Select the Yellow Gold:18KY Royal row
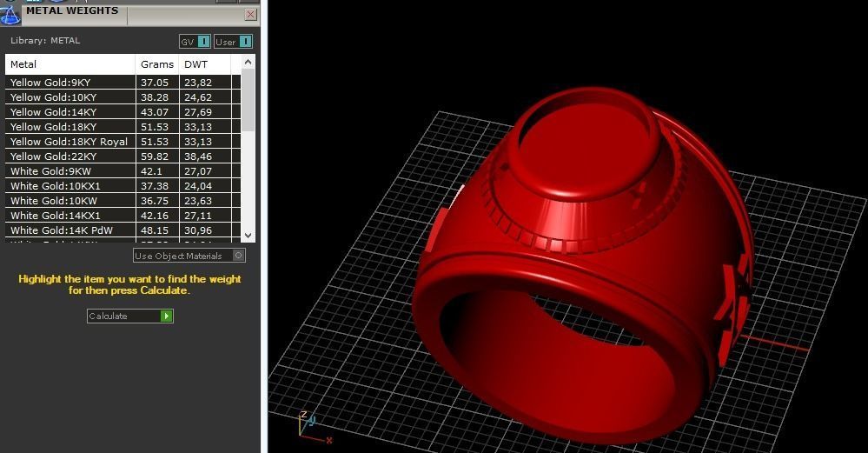 [123, 141]
